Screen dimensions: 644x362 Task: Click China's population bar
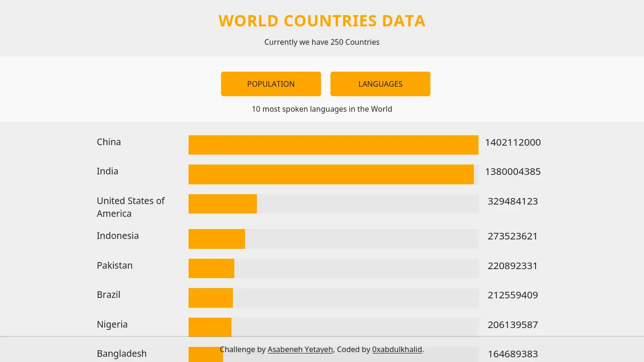[333, 145]
